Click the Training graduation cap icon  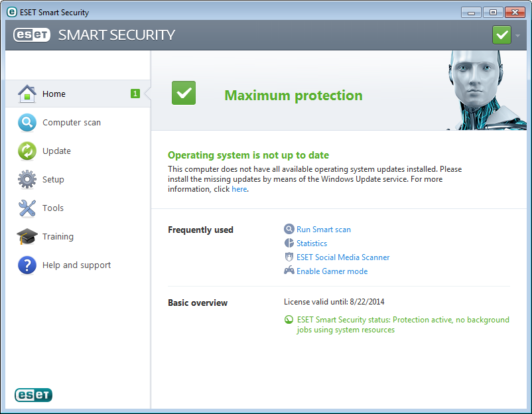click(x=27, y=237)
